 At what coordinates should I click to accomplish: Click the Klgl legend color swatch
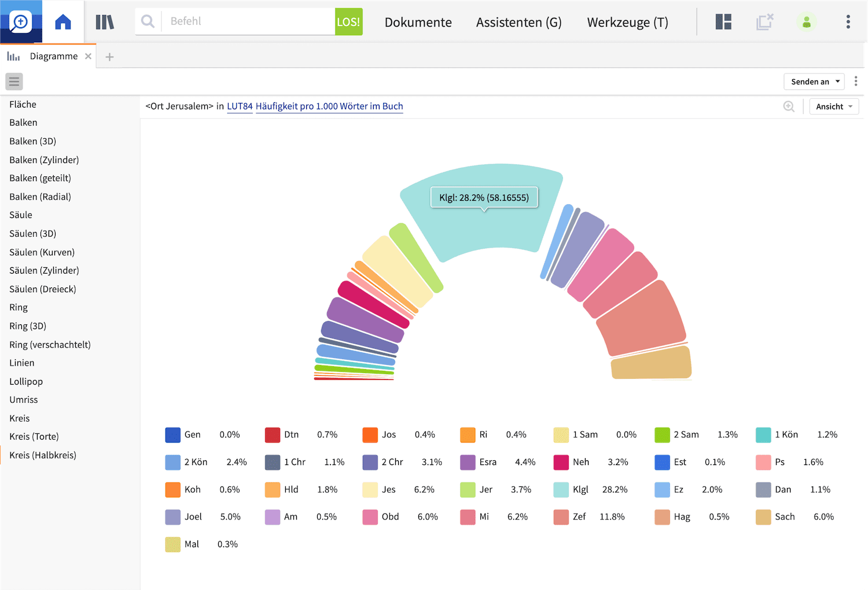tap(561, 490)
